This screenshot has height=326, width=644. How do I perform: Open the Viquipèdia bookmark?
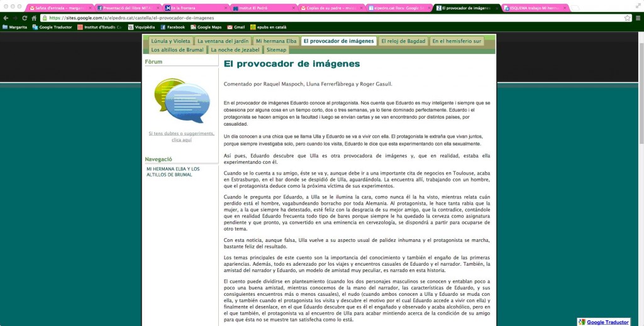click(142, 28)
